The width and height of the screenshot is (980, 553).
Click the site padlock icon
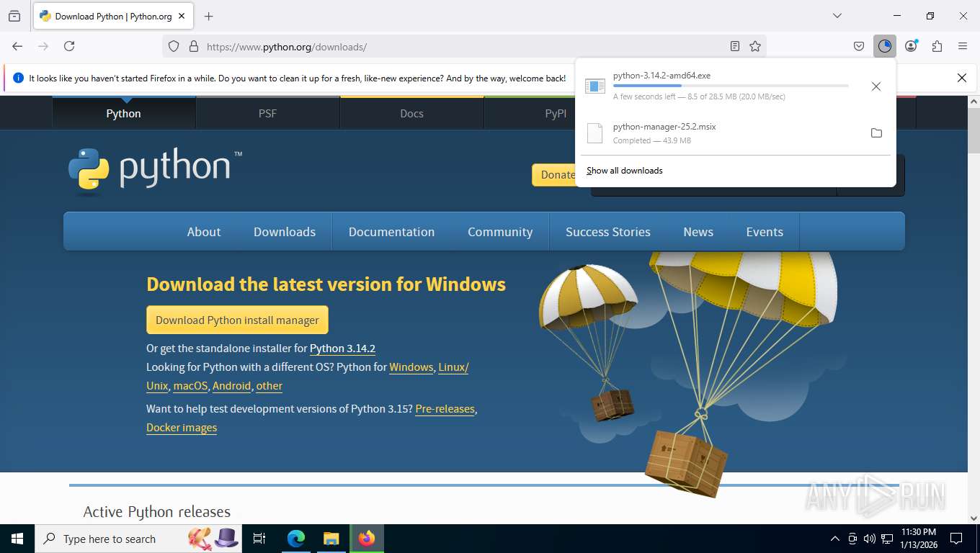click(x=193, y=46)
